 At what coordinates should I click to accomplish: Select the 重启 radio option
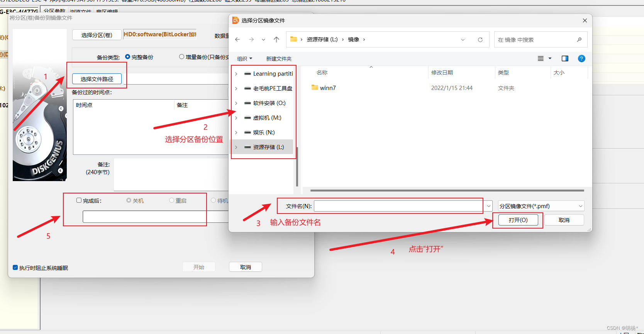click(x=171, y=200)
